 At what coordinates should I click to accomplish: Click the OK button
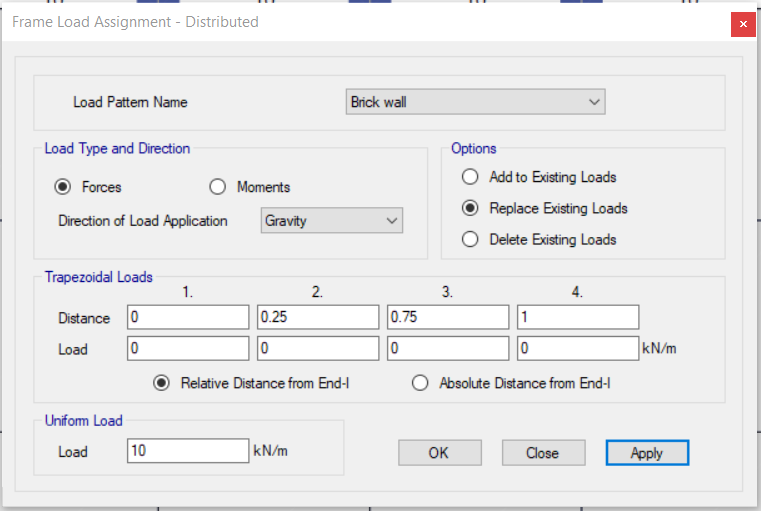tap(439, 453)
